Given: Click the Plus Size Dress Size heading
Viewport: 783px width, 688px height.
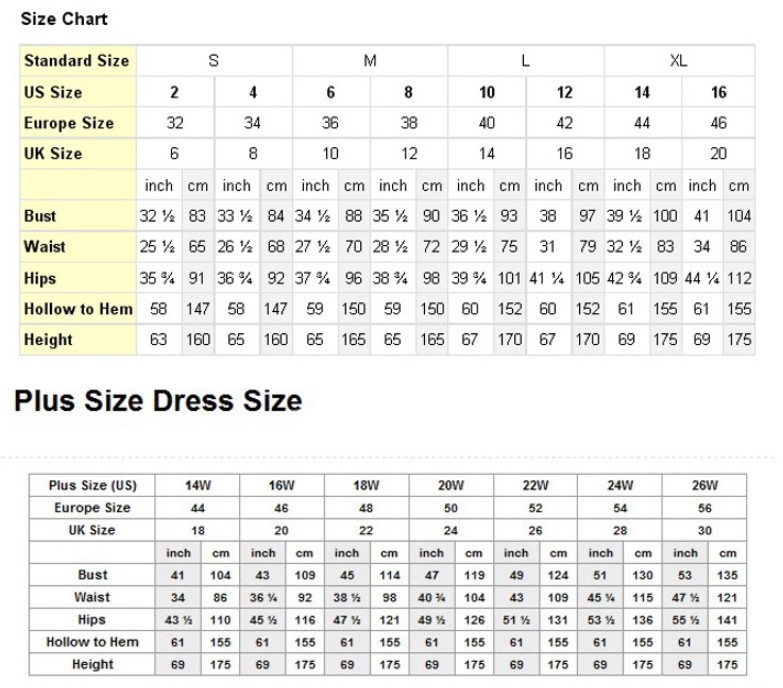Looking at the screenshot, I should click(x=158, y=400).
